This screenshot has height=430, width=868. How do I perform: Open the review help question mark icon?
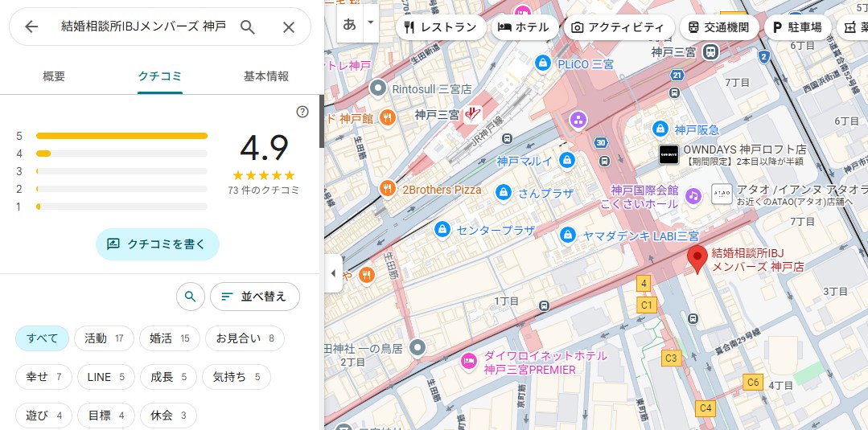click(x=302, y=112)
